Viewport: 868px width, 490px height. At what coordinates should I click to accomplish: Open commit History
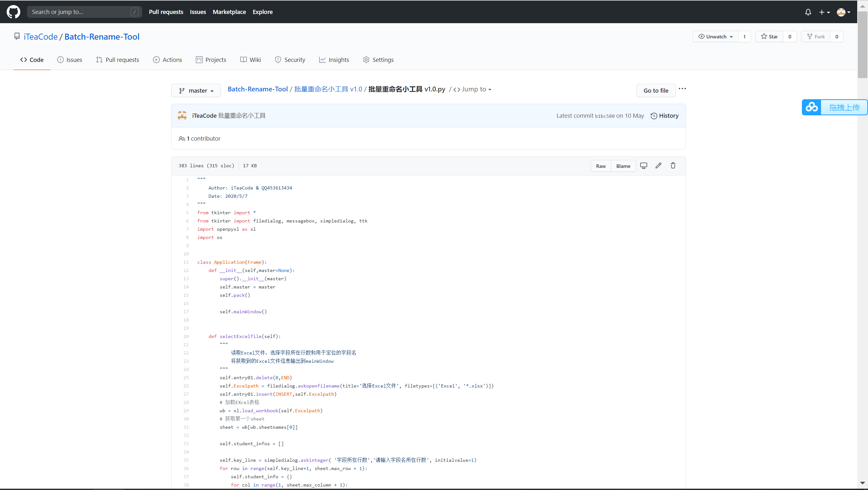[664, 116]
